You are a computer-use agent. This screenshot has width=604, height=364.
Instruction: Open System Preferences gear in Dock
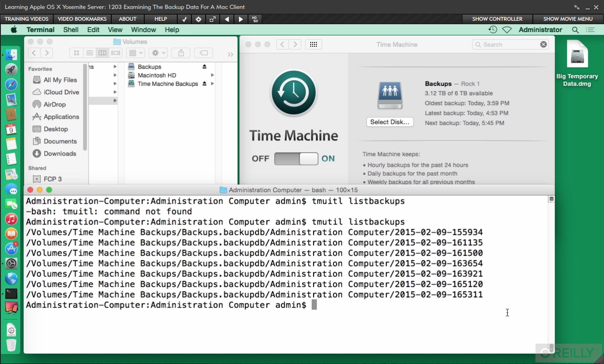pyautogui.click(x=11, y=264)
